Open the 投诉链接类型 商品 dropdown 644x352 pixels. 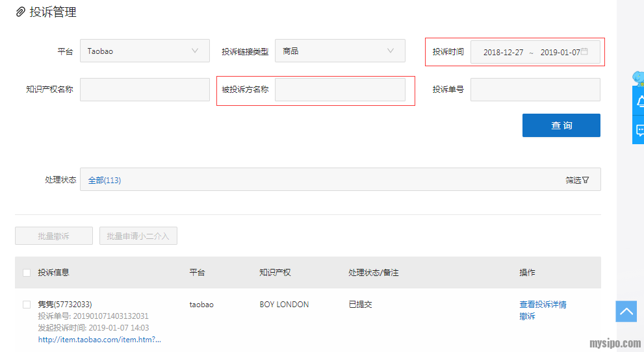click(339, 51)
